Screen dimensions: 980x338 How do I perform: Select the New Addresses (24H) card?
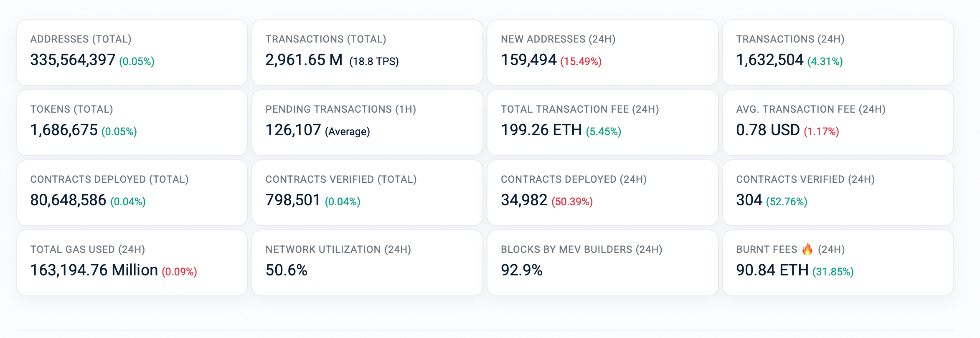click(x=602, y=53)
